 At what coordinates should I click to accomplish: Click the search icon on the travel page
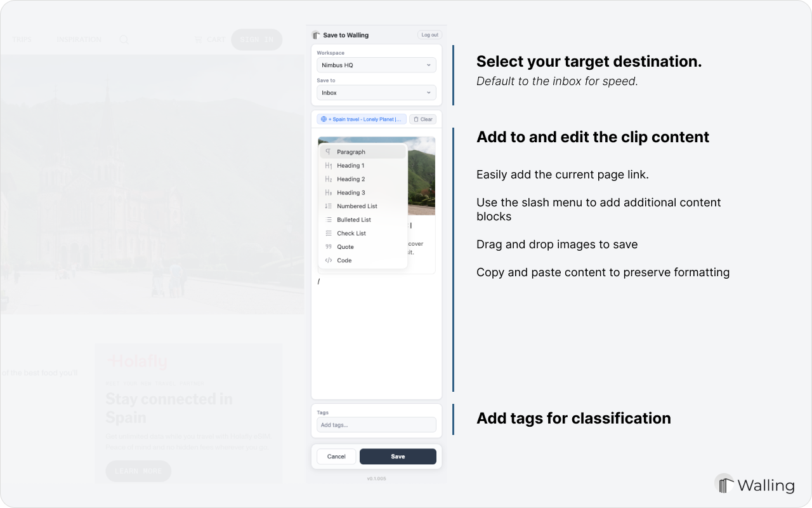124,39
